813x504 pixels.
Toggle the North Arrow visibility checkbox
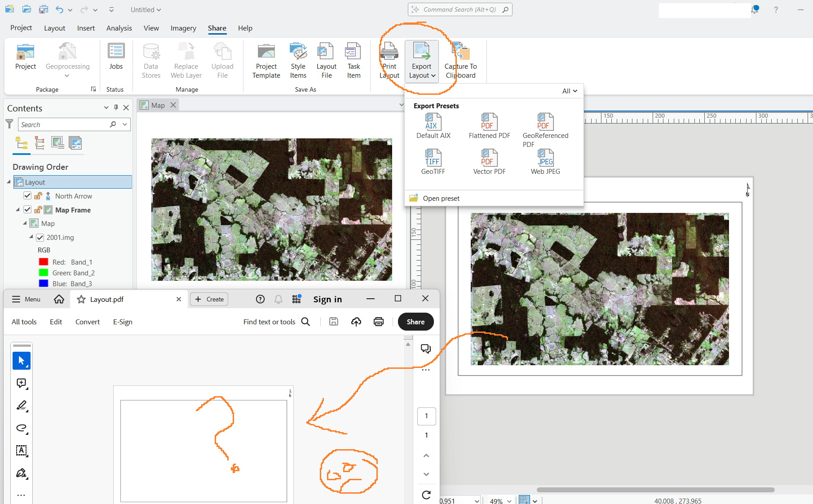tap(27, 196)
